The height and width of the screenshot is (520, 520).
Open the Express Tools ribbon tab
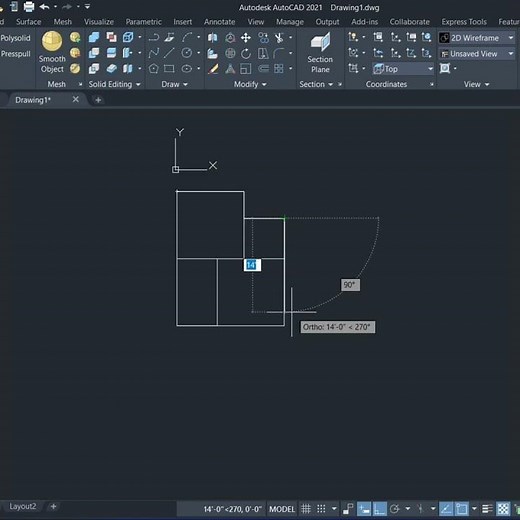pos(464,22)
